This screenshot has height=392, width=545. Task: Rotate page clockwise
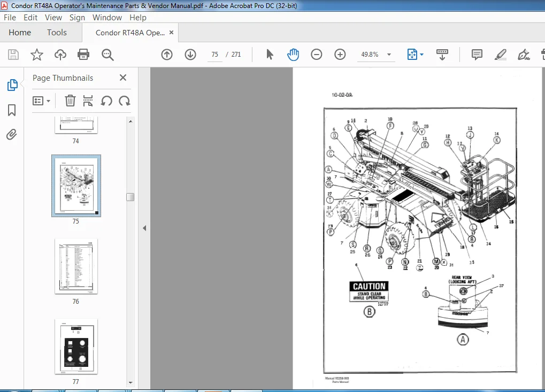pos(125,101)
